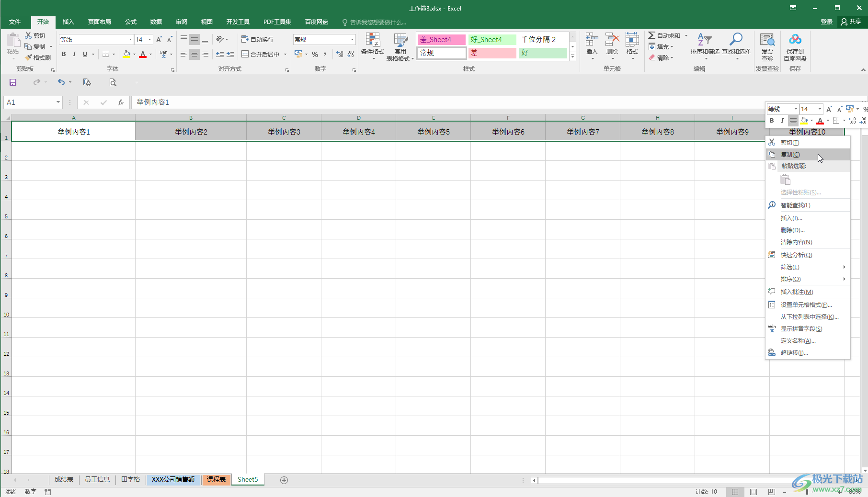Click the Percent Style icon
The image size is (868, 497).
click(315, 54)
